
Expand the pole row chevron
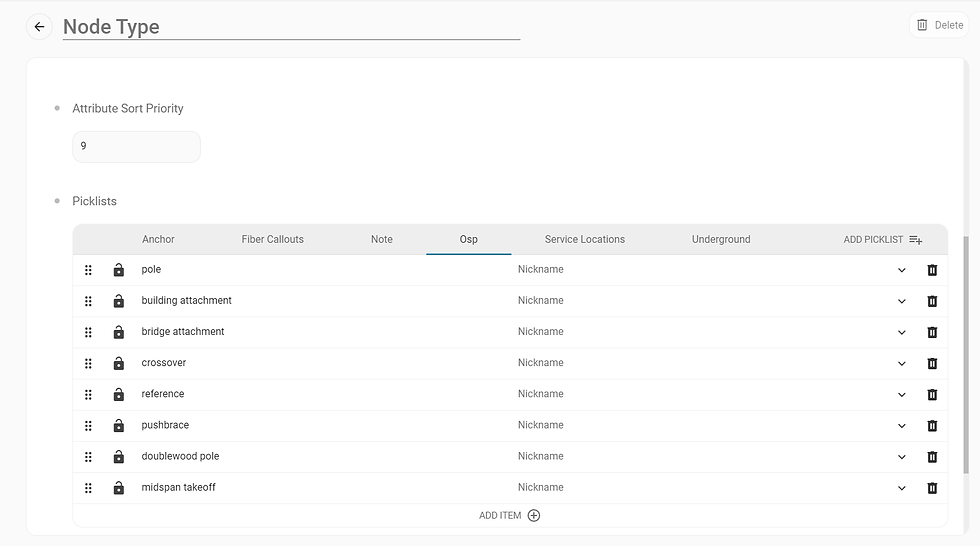pyautogui.click(x=901, y=270)
